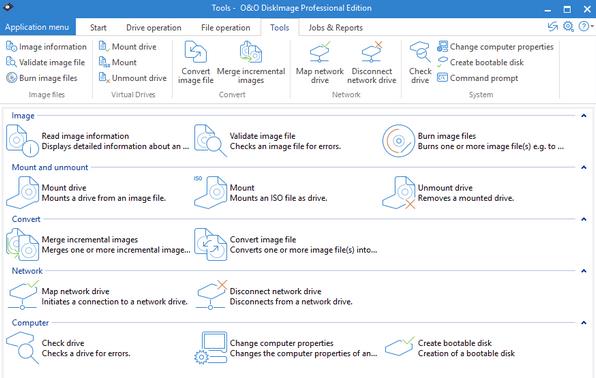Click 'Mounts an ISO file as drive' text
The height and width of the screenshot is (378, 596).
tap(278, 198)
